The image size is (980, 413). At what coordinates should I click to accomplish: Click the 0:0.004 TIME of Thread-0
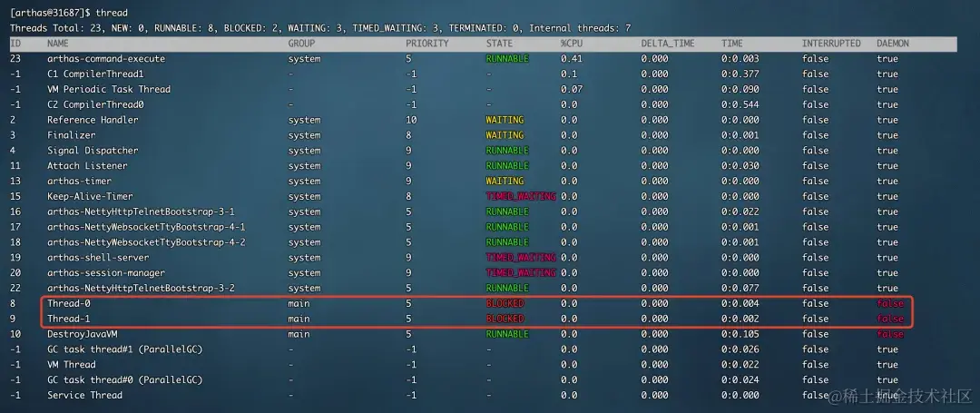point(740,304)
